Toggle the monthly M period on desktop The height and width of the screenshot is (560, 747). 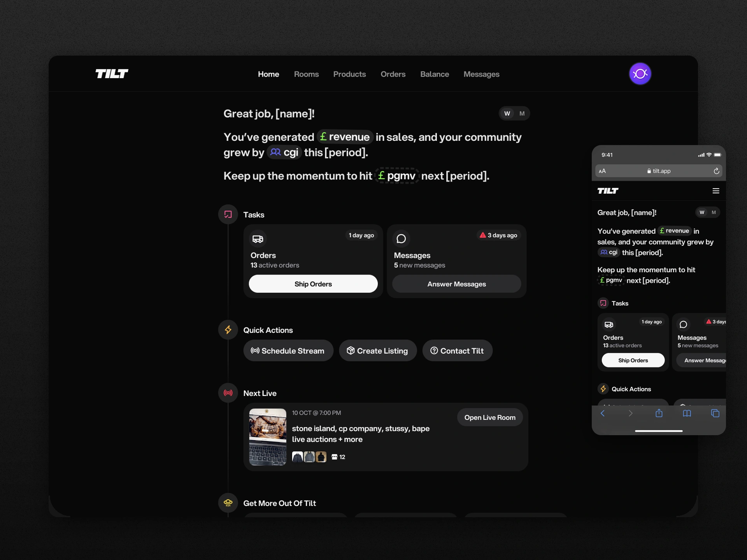(x=522, y=114)
